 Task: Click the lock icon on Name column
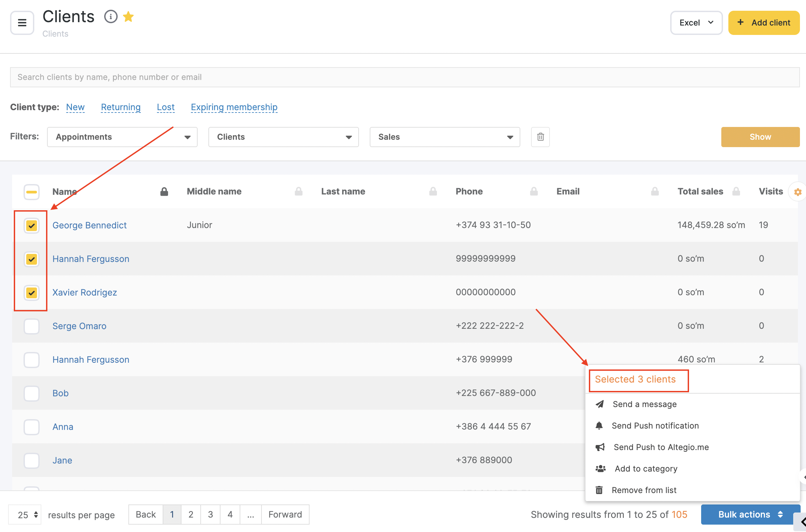164,192
